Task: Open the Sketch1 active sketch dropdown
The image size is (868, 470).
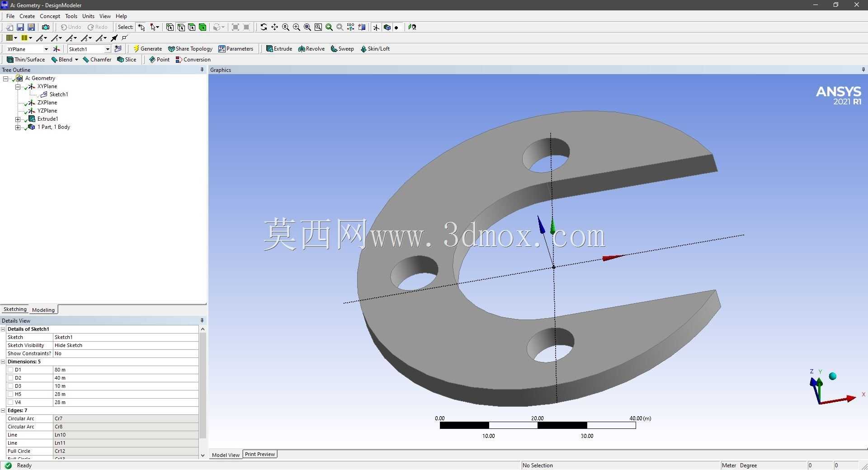Action: (107, 49)
